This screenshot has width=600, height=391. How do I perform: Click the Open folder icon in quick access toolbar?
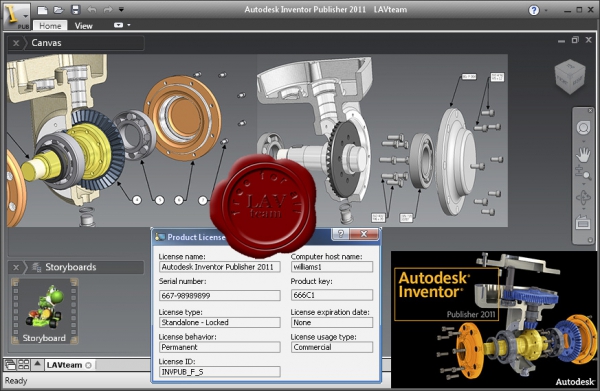click(x=59, y=10)
